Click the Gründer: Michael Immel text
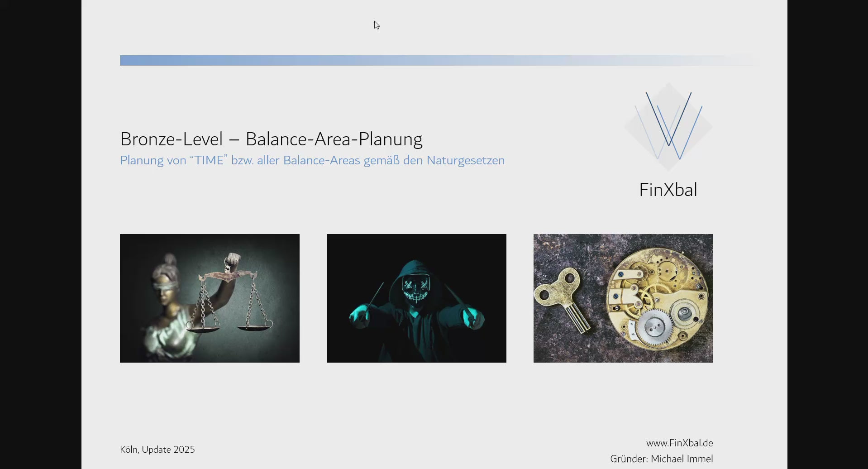Viewport: 868px width, 469px height. click(661, 459)
